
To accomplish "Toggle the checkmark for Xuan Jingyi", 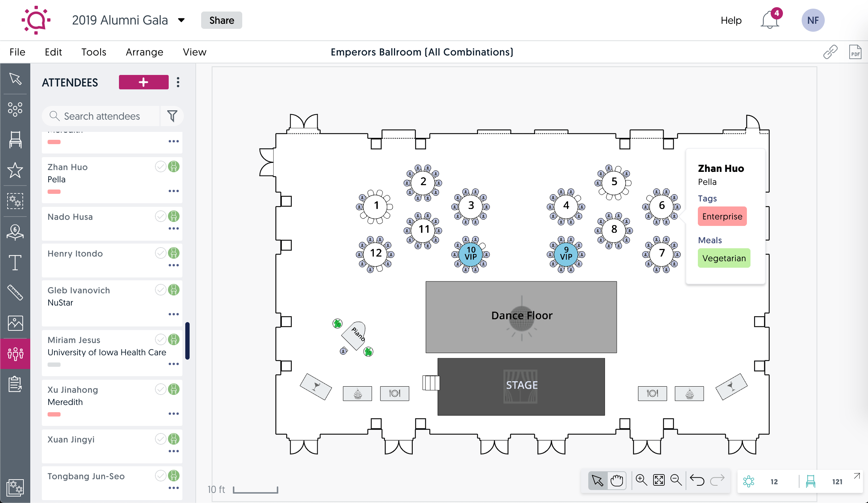I will tap(161, 439).
